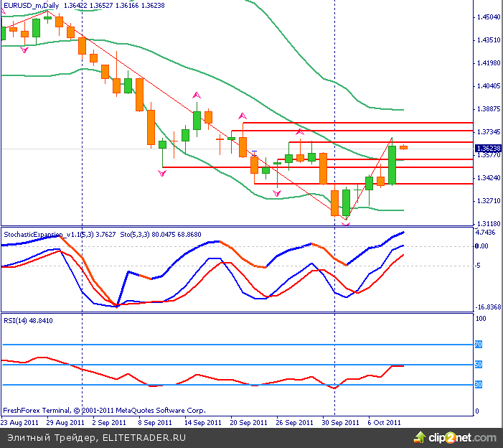Click the clip2net logo icon

pyautogui.click(x=420, y=436)
